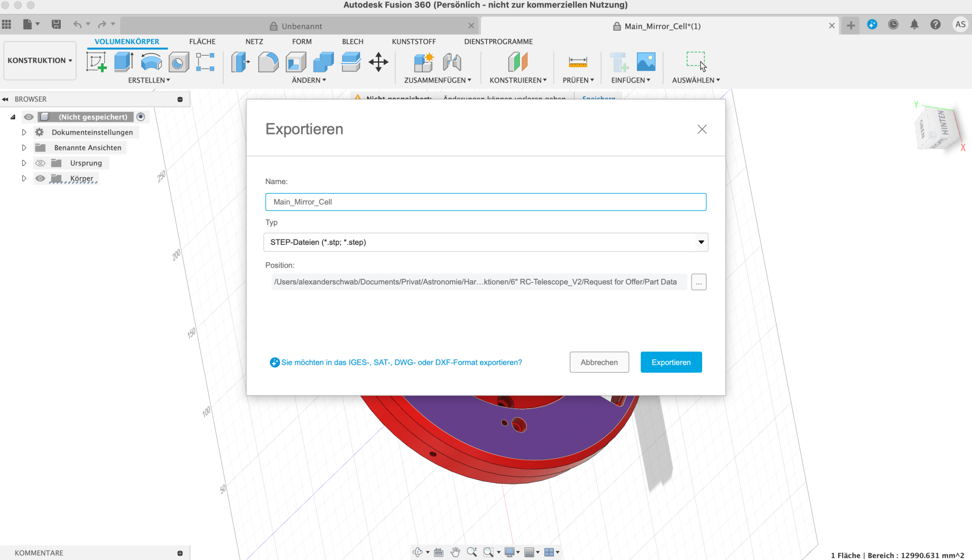Select the Joint tool
This screenshot has width=972, height=560.
452,62
